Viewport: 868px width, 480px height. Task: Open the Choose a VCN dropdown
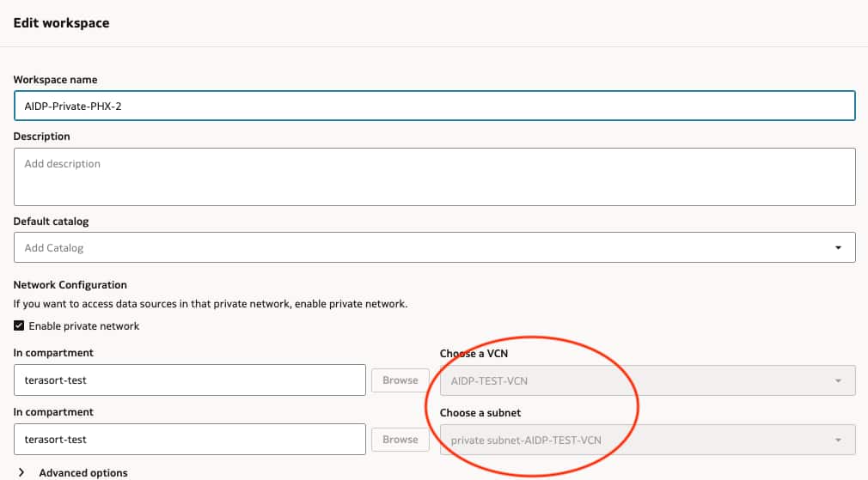point(636,380)
